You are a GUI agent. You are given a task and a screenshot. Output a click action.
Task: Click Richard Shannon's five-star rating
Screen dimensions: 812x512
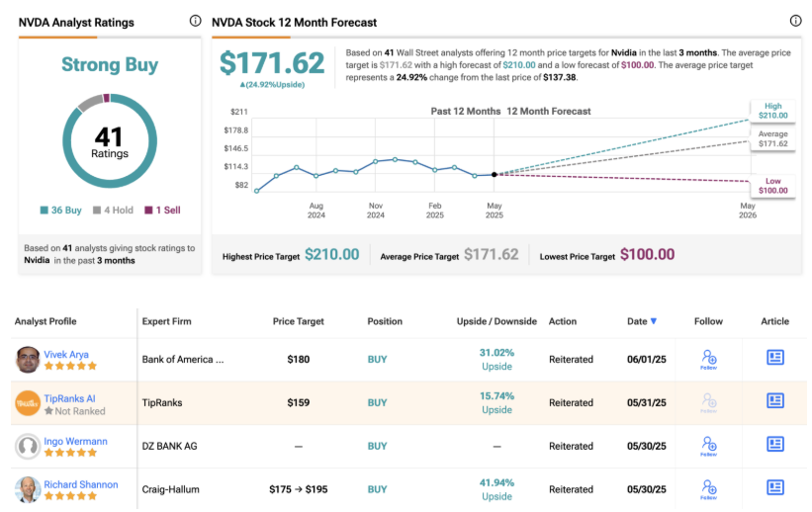click(70, 496)
